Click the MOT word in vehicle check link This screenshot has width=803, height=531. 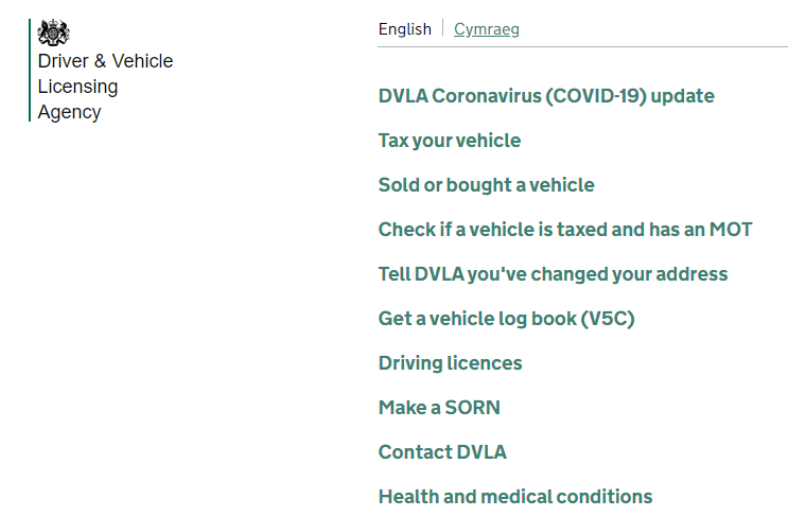[731, 229]
